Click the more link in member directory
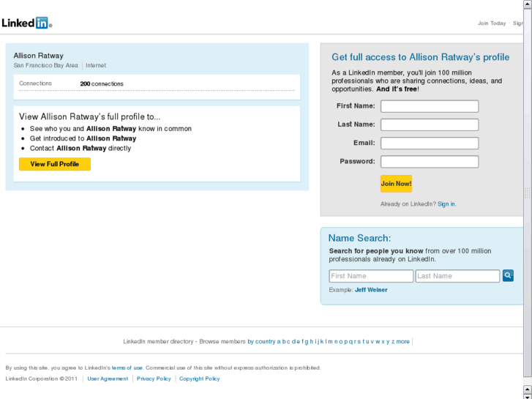Image resolution: width=532 pixels, height=399 pixels. 403,342
